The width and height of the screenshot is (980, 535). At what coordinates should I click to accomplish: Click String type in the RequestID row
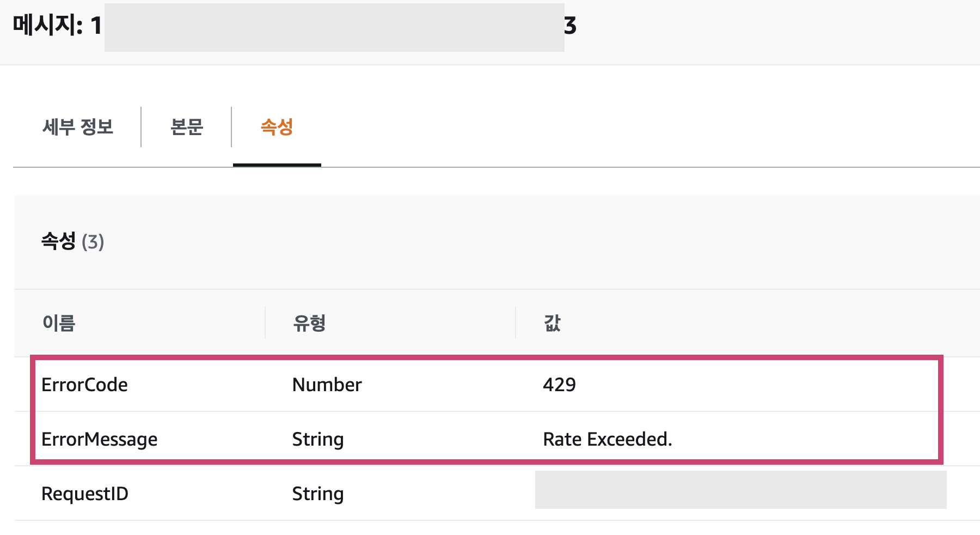(317, 494)
